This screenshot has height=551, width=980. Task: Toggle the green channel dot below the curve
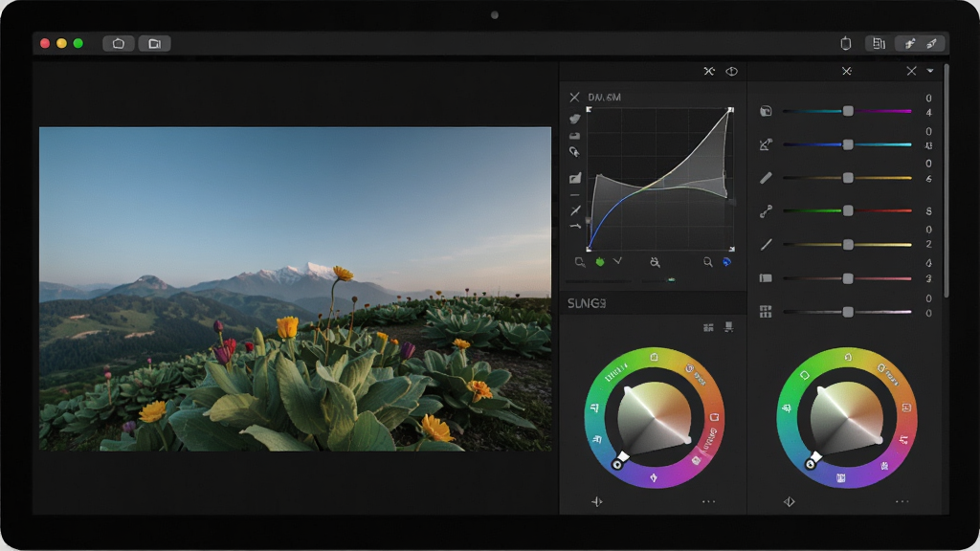(600, 262)
